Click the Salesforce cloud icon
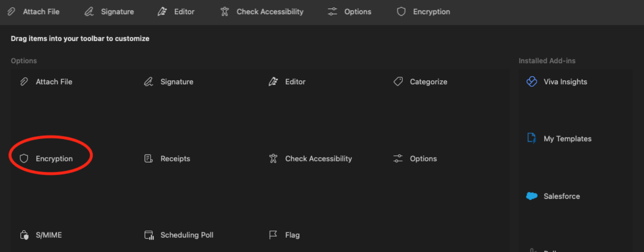This screenshot has width=644, height=252. click(x=532, y=196)
